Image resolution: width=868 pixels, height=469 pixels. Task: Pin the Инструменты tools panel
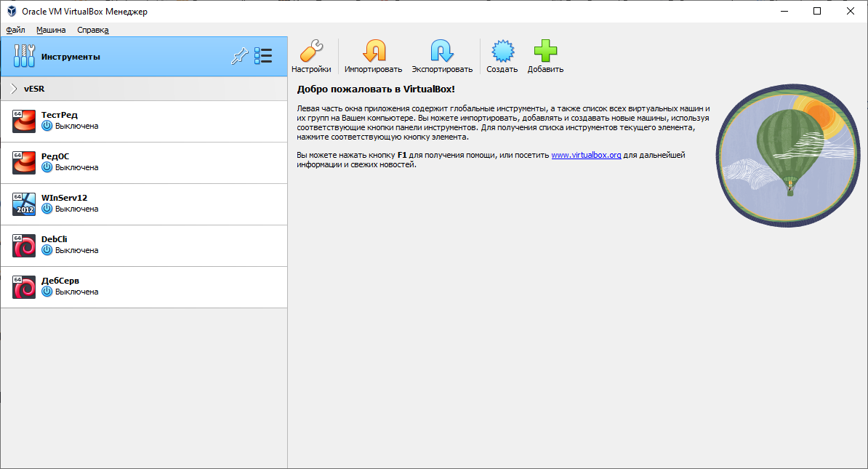point(240,56)
